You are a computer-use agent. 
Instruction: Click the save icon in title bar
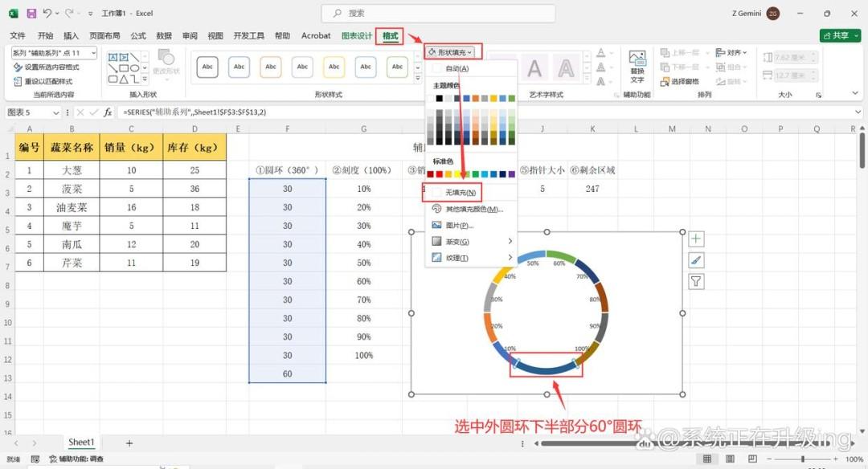click(x=31, y=14)
